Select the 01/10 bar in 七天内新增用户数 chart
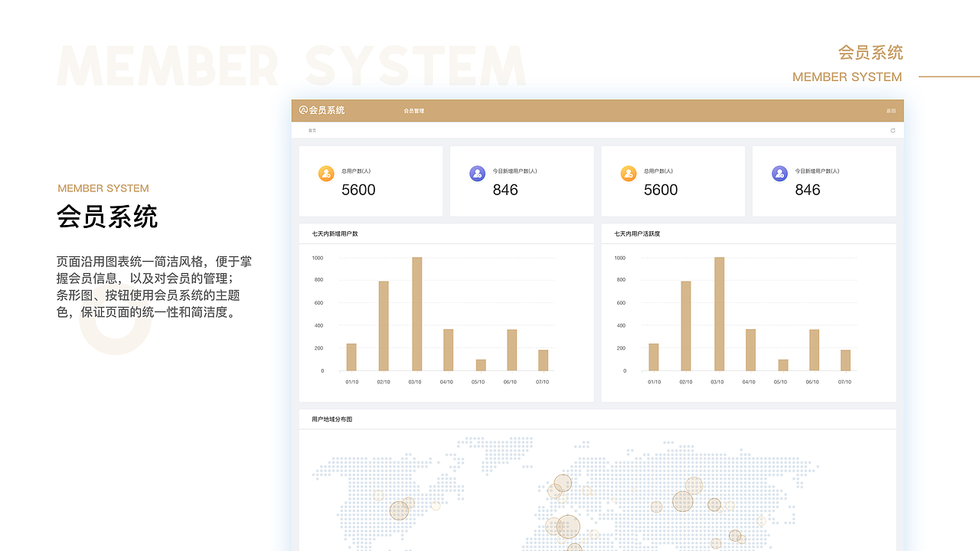 point(351,357)
